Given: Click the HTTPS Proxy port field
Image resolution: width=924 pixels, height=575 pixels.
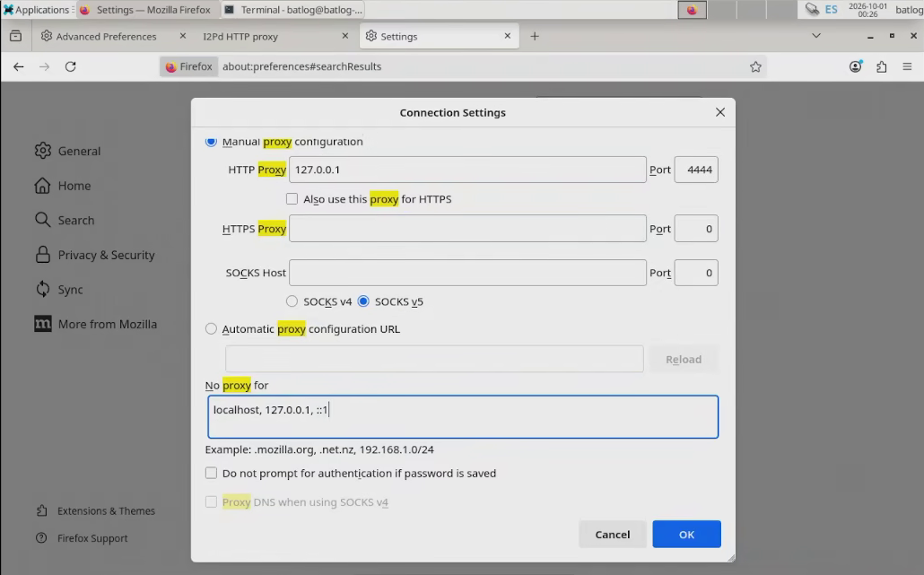Looking at the screenshot, I should [x=696, y=229].
